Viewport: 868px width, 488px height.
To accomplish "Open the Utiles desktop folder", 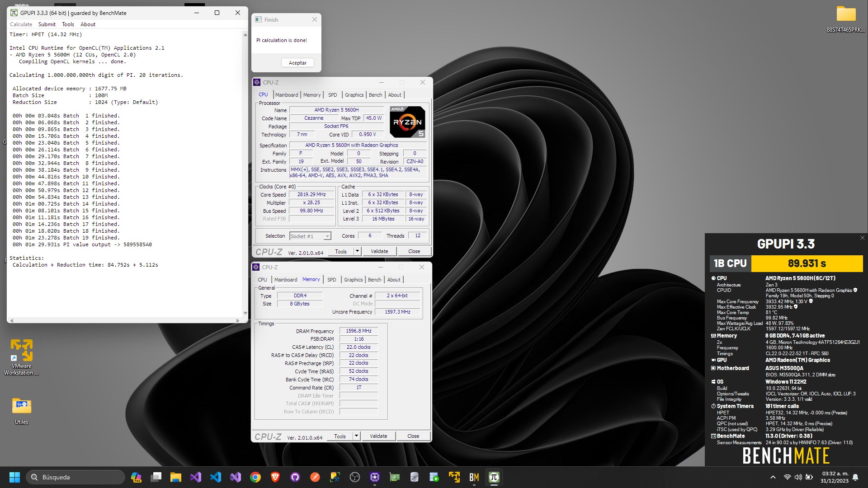I will point(21,411).
